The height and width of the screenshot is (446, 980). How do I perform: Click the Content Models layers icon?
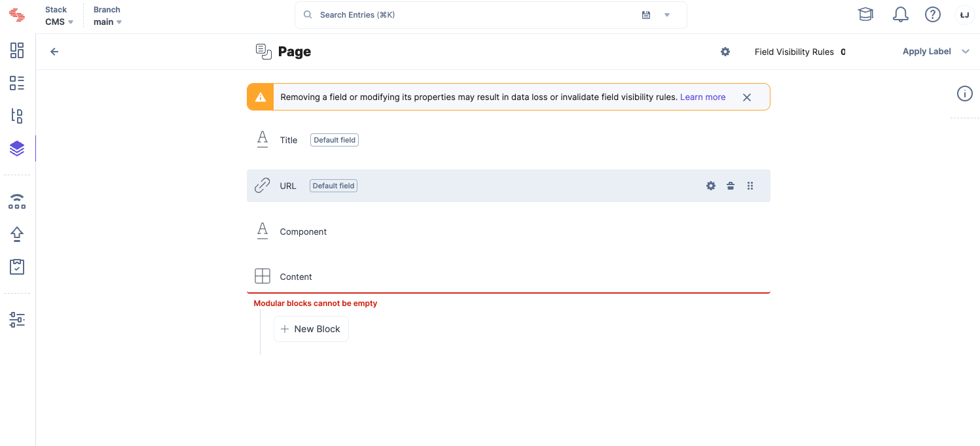click(x=17, y=148)
